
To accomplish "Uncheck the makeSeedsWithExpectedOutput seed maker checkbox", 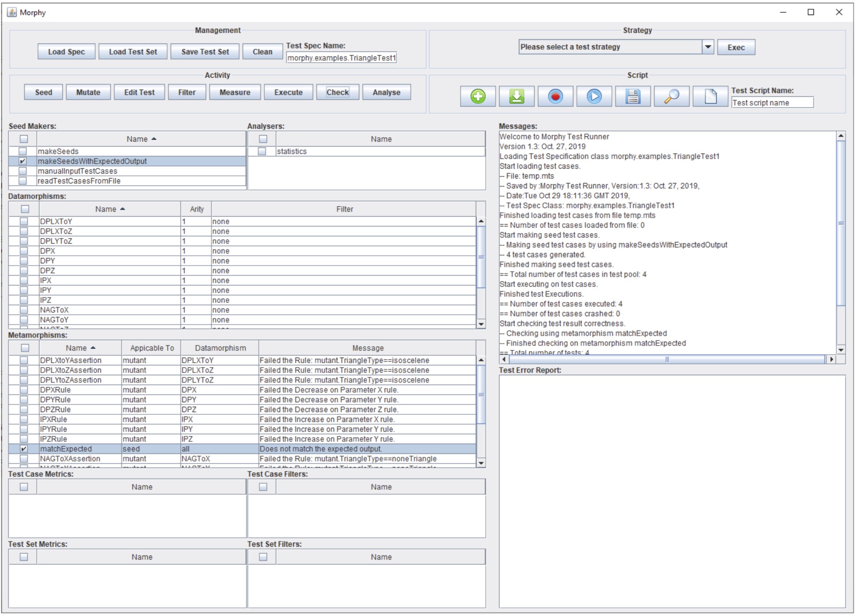I will point(23,161).
